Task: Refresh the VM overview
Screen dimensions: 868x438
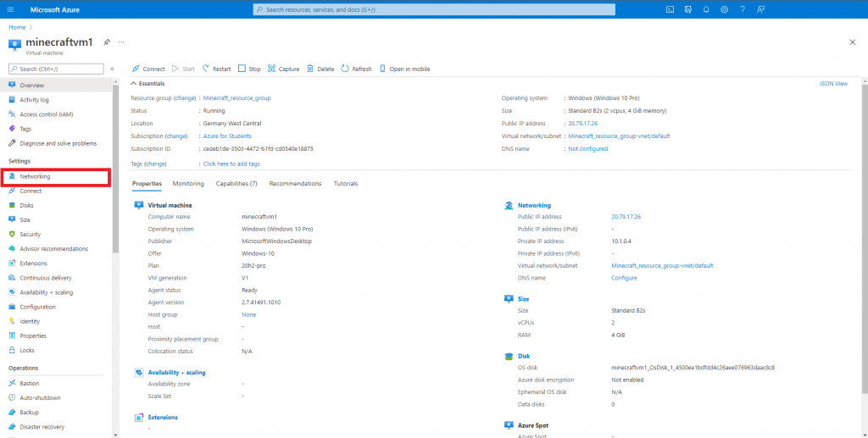Action: (356, 69)
